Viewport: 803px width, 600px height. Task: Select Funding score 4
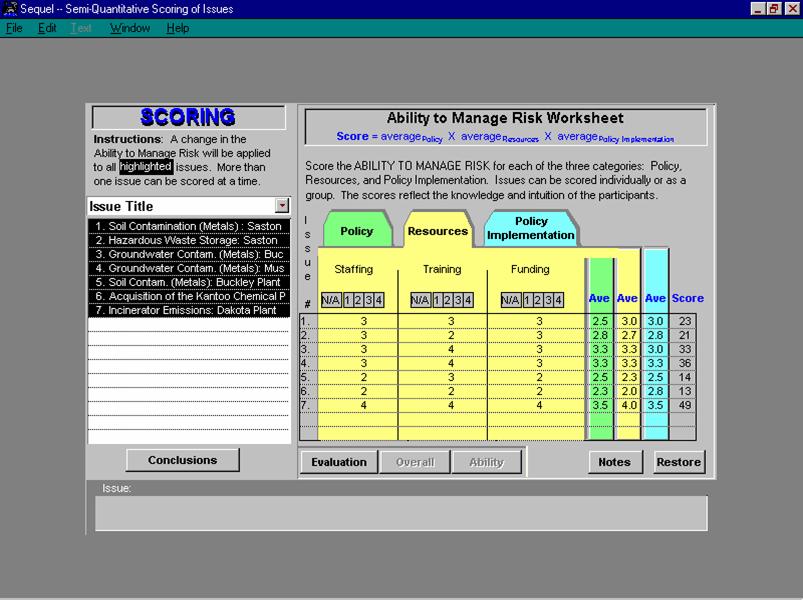(558, 300)
